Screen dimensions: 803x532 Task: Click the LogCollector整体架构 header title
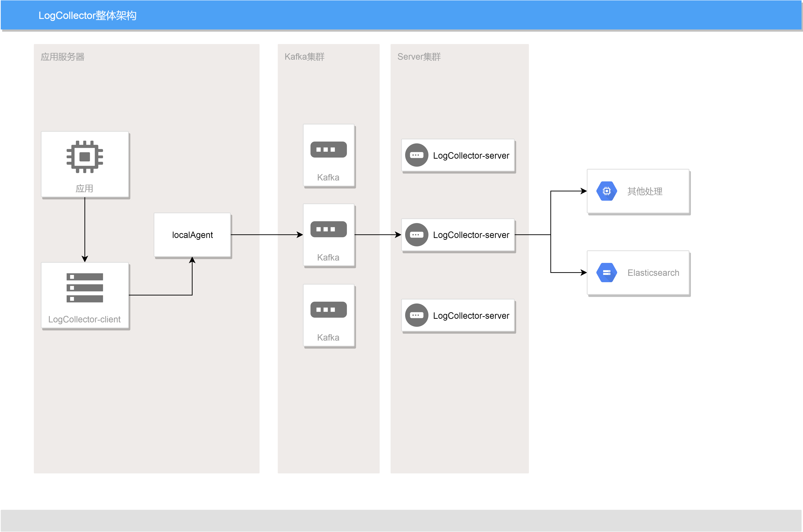click(87, 16)
